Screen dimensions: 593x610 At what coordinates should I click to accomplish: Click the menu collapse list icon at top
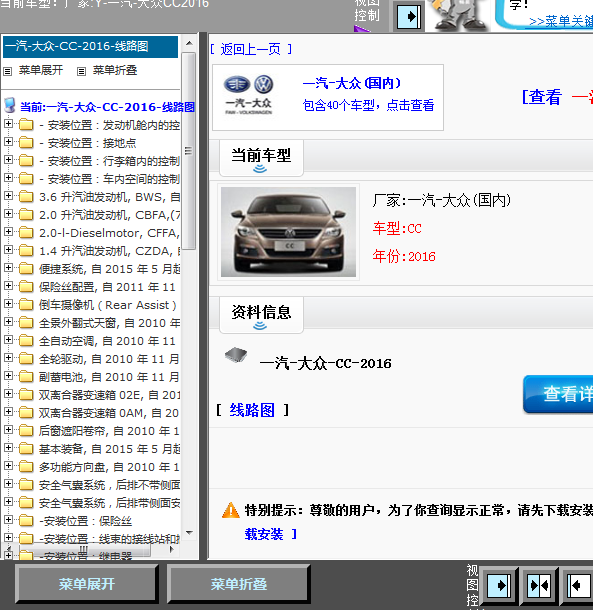(x=81, y=71)
